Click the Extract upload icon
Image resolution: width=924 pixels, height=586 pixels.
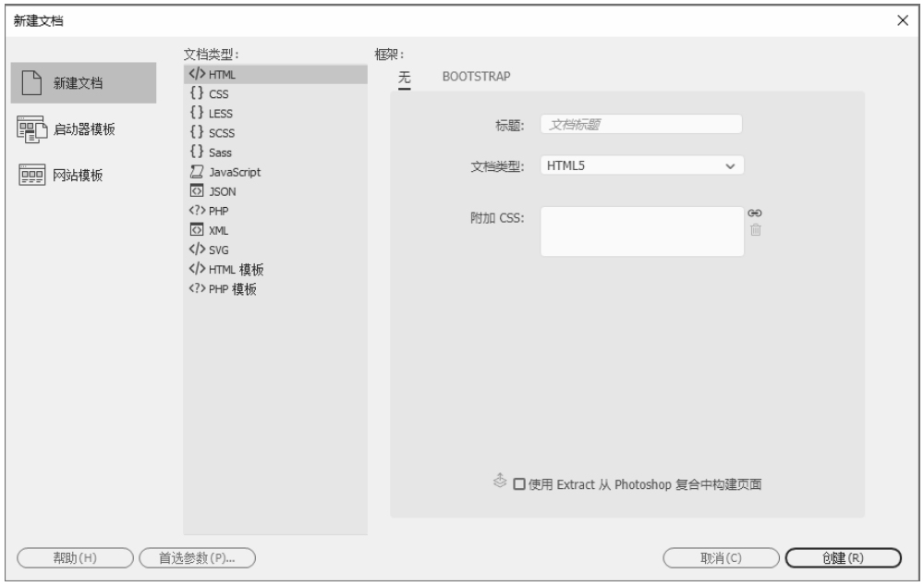[x=500, y=481]
